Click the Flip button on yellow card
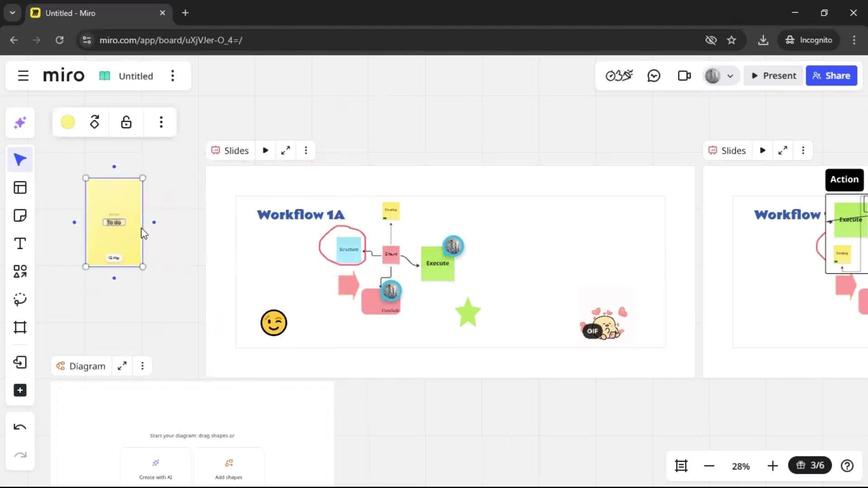Image resolution: width=868 pixels, height=488 pixels. click(114, 258)
